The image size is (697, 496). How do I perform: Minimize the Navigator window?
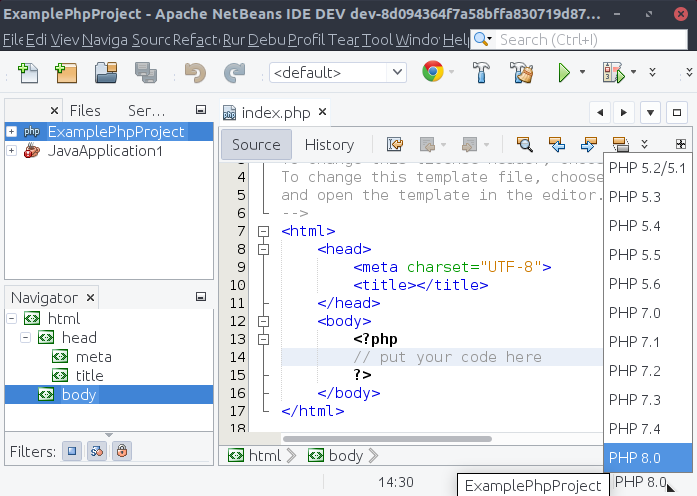click(201, 296)
